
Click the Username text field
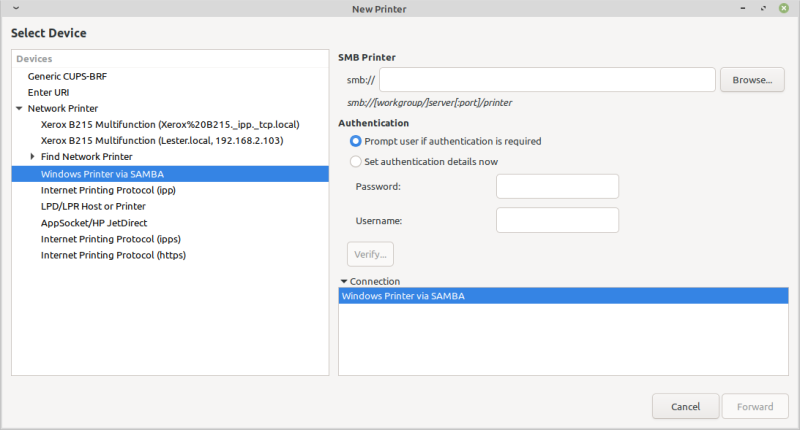pyautogui.click(x=557, y=220)
